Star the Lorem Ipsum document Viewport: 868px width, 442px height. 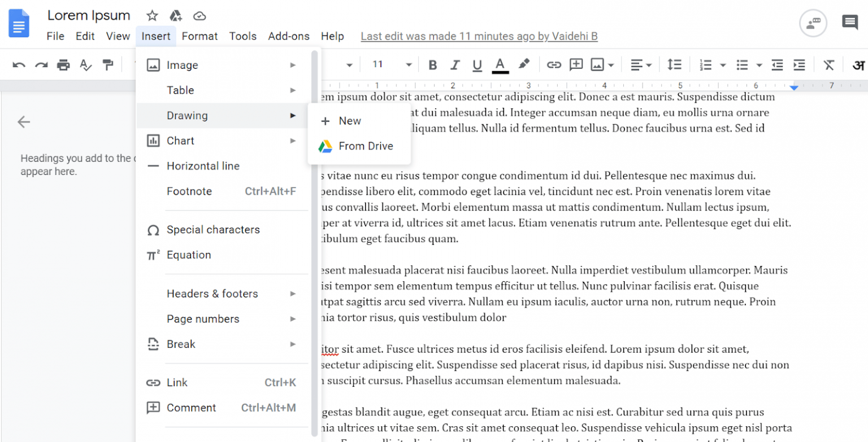(x=151, y=15)
